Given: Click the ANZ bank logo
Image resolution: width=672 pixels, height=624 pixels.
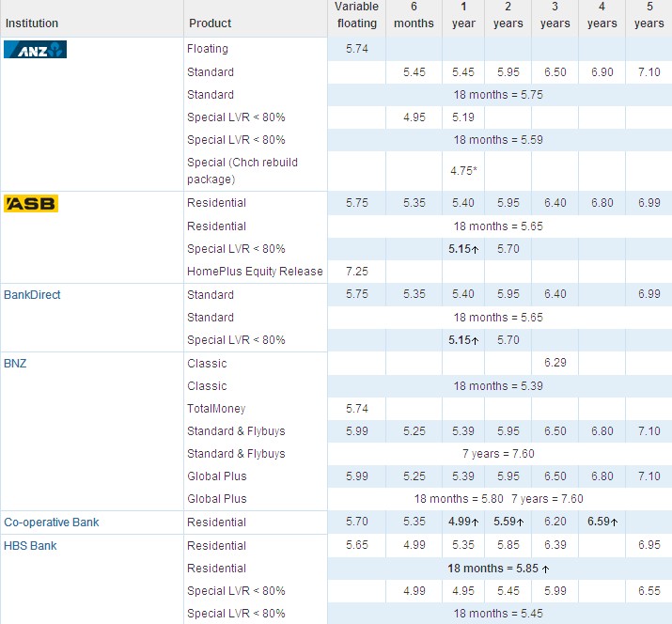Looking at the screenshot, I should pyautogui.click(x=36, y=50).
